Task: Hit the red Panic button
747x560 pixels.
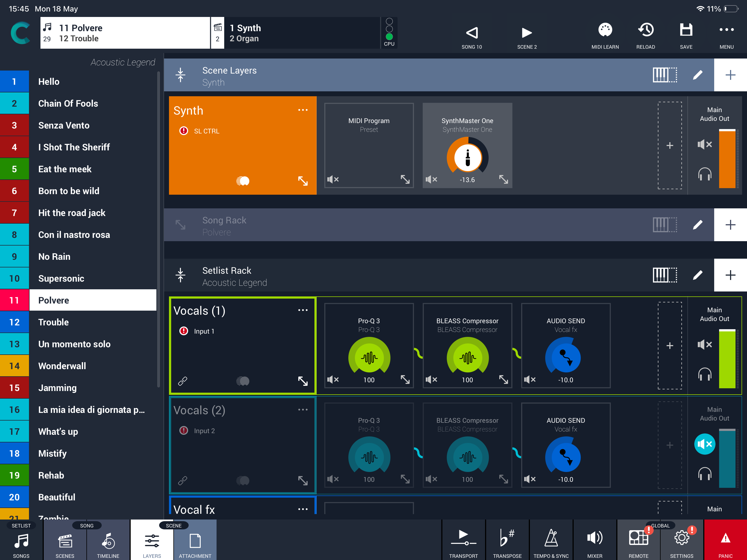Action: (x=725, y=540)
